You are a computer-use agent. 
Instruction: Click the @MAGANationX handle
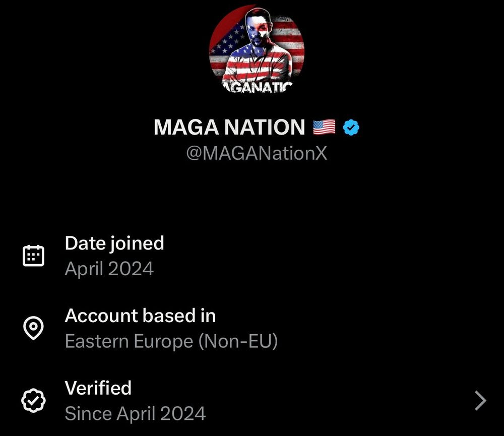(x=257, y=153)
